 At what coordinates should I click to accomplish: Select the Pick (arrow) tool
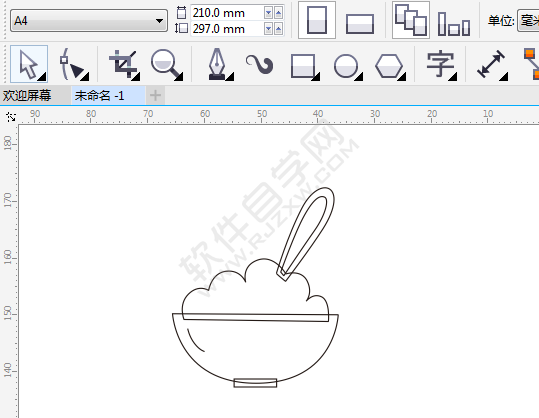(29, 64)
